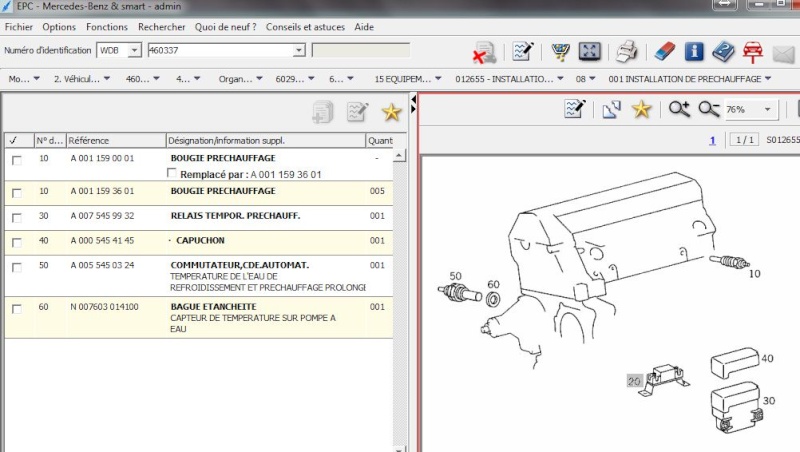Viewport: 800px width, 452px height.
Task: Click the parts list scrollbar up arrow
Action: [x=399, y=155]
